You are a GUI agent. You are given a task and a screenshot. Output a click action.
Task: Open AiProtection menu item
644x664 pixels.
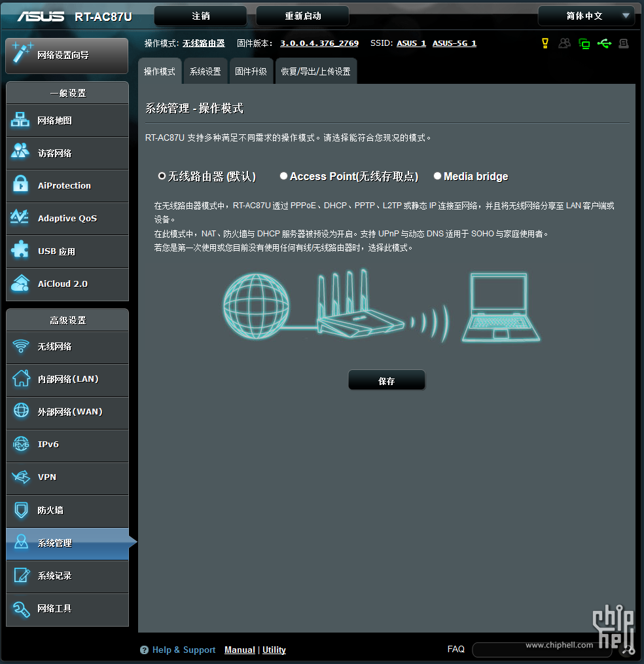click(x=67, y=185)
